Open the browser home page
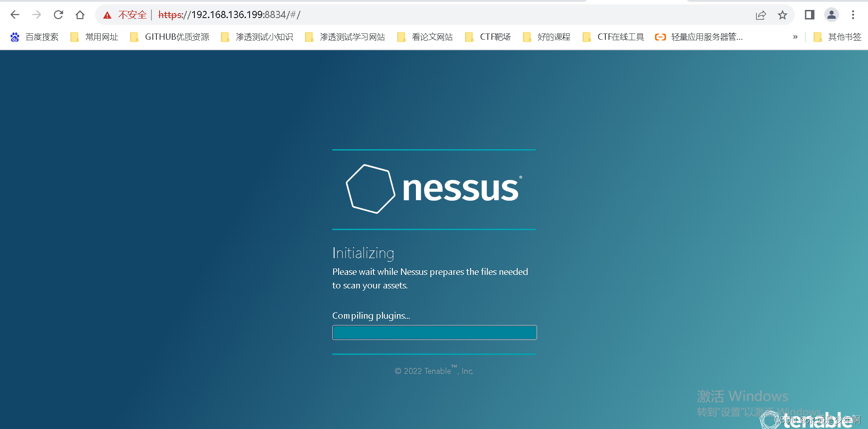The height and width of the screenshot is (429, 868). pyautogui.click(x=80, y=15)
